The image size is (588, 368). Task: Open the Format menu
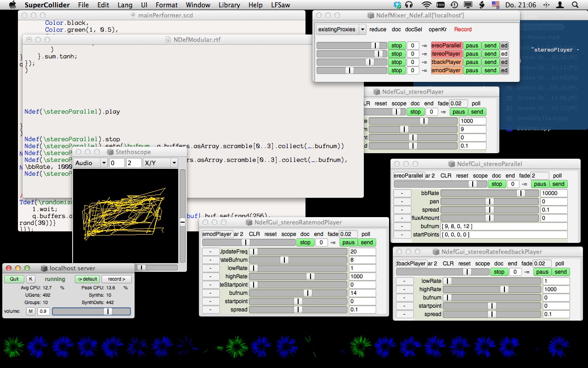pos(166,5)
